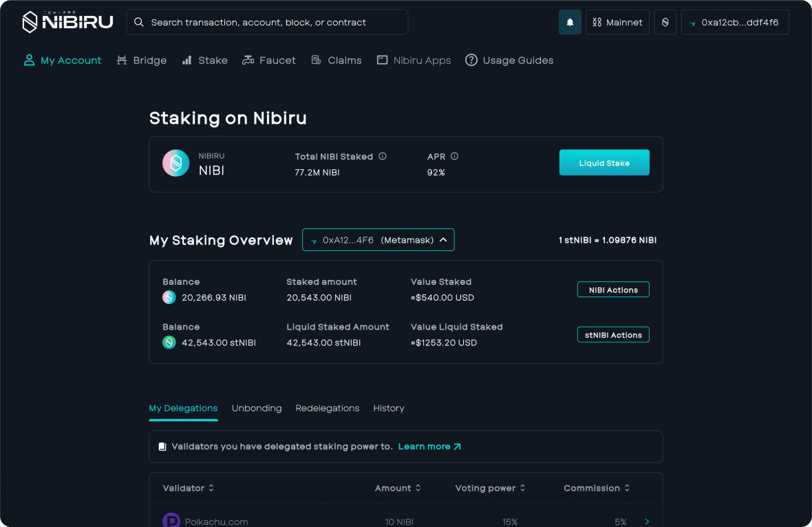Switch to the Redelegations tab
Image resolution: width=812 pixels, height=527 pixels.
tap(328, 408)
